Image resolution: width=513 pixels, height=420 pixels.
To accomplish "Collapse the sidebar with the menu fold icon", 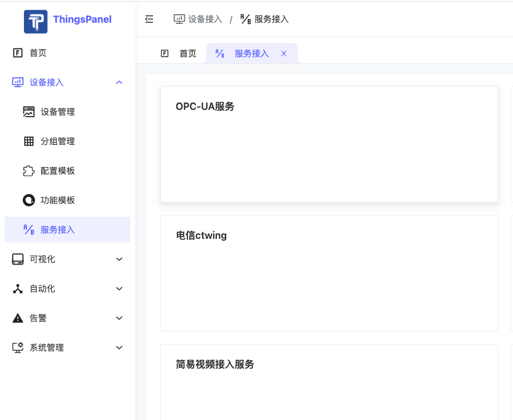I will coord(149,19).
